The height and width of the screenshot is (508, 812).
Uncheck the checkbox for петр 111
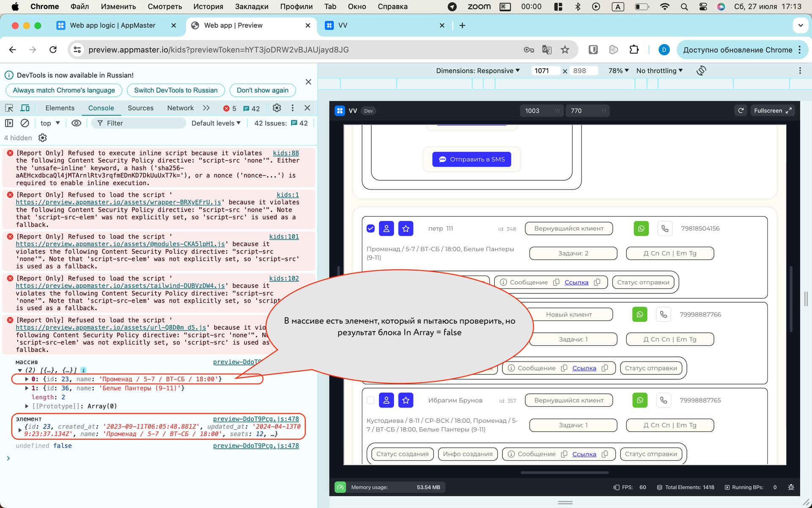[x=370, y=229]
